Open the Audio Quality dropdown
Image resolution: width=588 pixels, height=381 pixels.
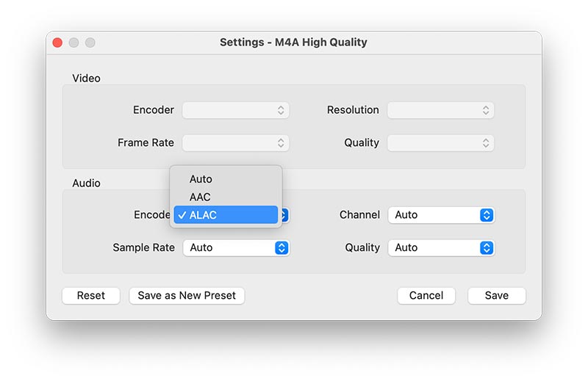coord(442,247)
